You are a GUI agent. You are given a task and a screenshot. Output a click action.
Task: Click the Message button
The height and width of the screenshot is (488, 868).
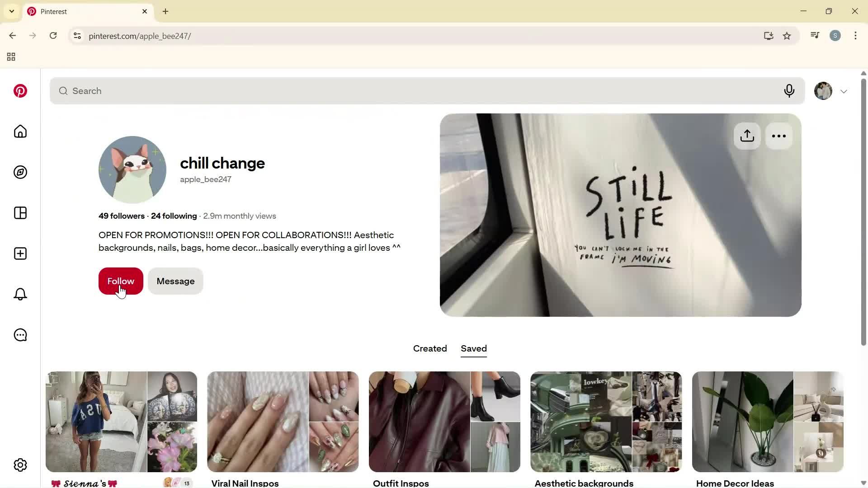click(175, 281)
